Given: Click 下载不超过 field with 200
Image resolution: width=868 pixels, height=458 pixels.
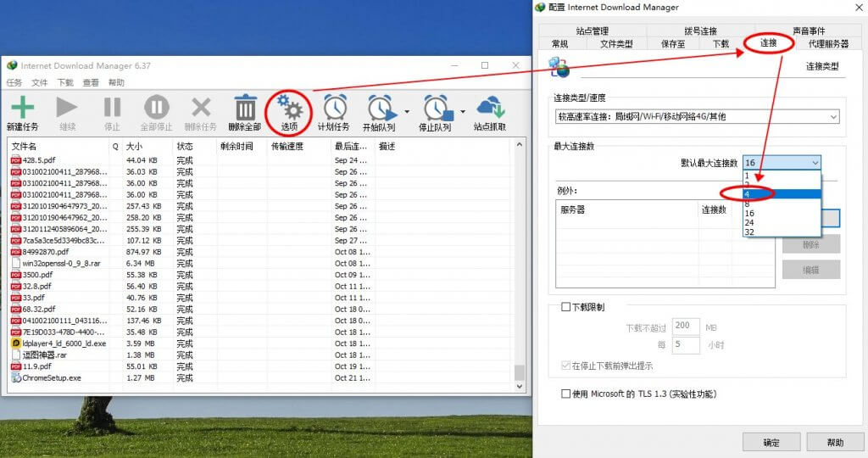Looking at the screenshot, I should tap(686, 327).
